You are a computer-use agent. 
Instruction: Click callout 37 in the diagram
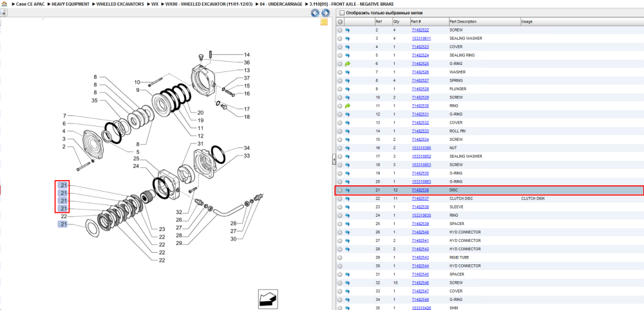pos(247,78)
